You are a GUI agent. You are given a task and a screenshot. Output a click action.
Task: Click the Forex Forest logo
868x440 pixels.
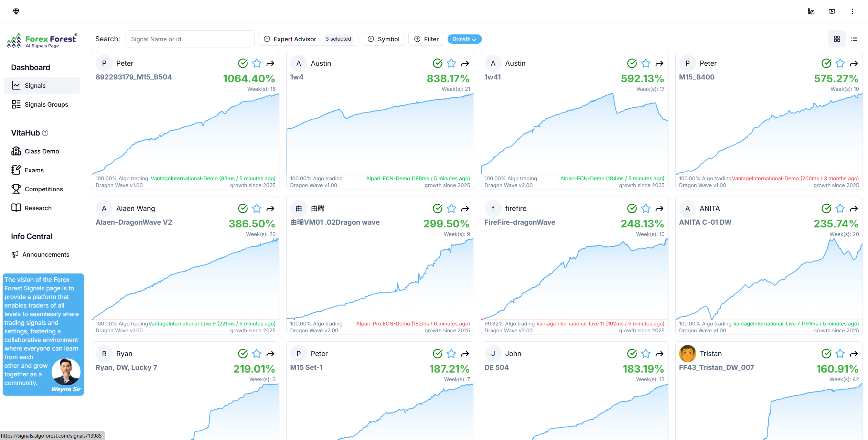[42, 41]
